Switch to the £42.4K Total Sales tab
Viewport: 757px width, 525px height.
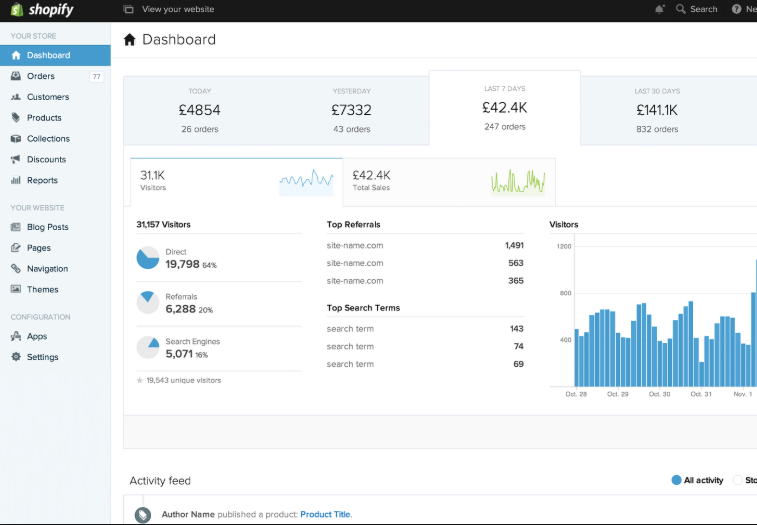(449, 182)
